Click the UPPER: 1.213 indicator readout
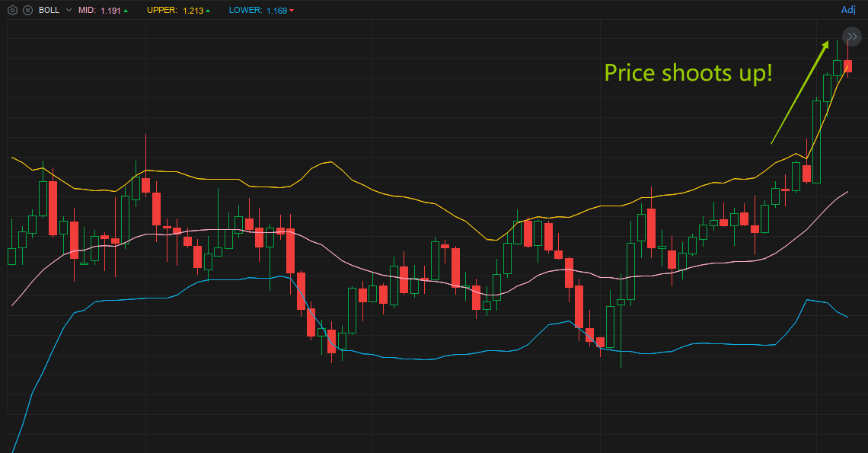868x453 pixels. click(x=180, y=11)
